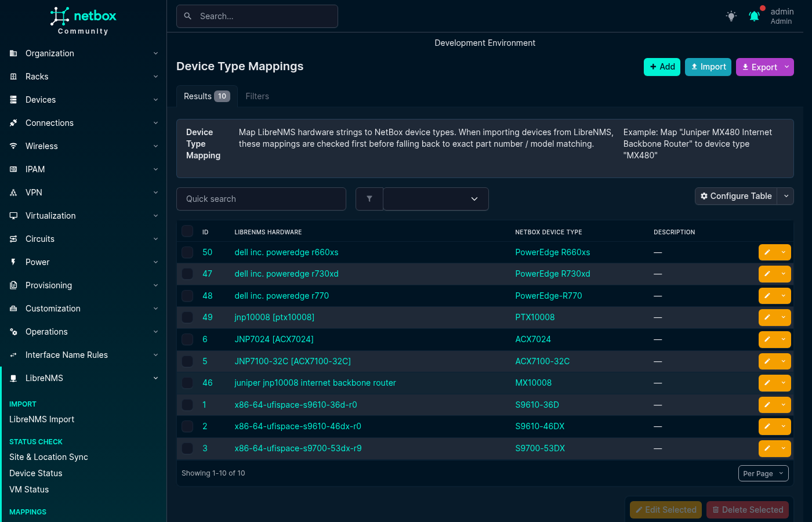The image size is (812, 522).
Task: Click the LibreNMS plugin icon
Action: click(13, 378)
